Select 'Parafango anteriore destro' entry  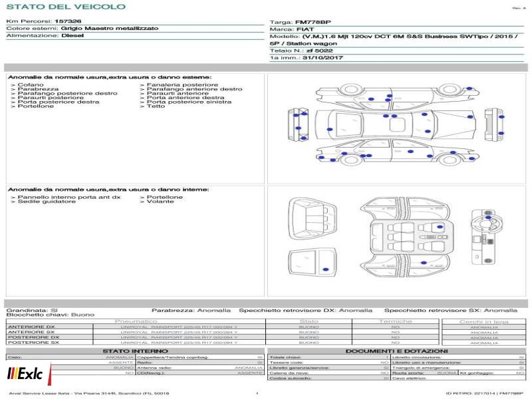[194, 89]
